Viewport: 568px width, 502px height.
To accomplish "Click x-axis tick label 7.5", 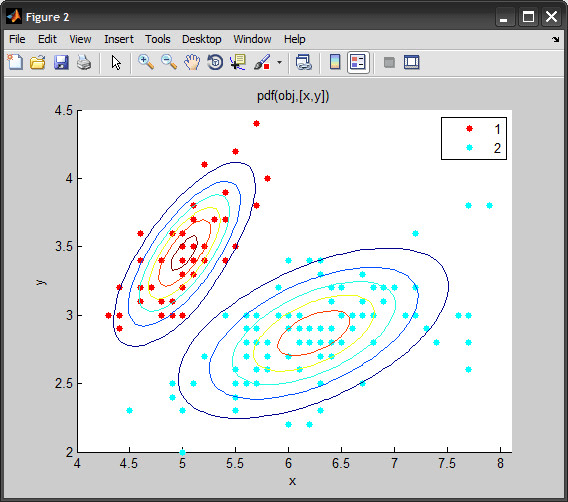I will coord(447,464).
